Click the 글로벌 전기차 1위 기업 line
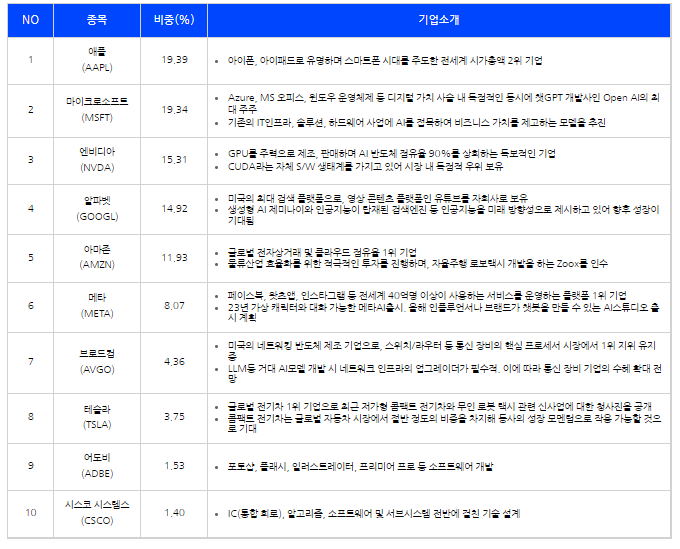 [x=440, y=407]
